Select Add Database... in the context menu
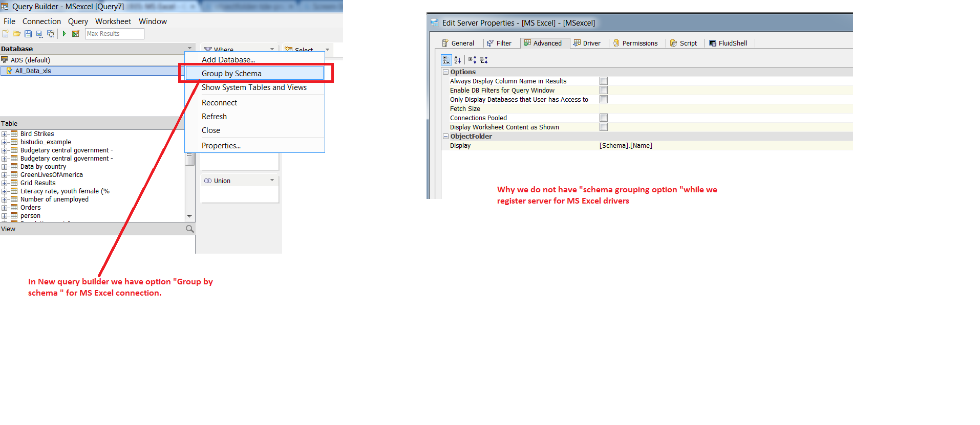 [254, 59]
